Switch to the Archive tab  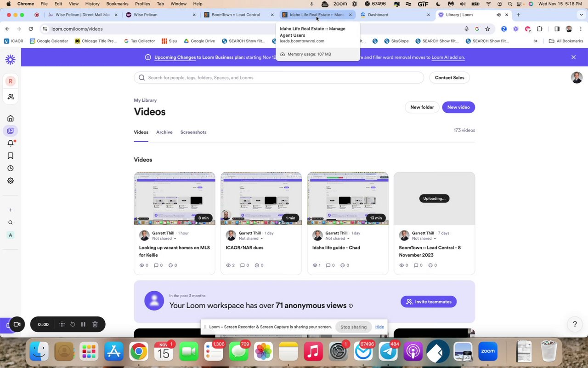point(164,132)
